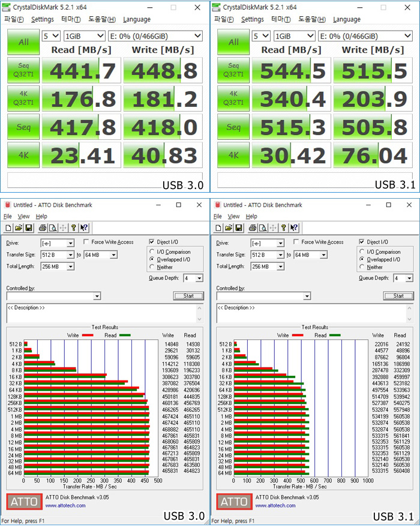This screenshot has width=420, height=527.
Task: Open File menu in USB 3.0 ATTO window
Action: coord(7,216)
